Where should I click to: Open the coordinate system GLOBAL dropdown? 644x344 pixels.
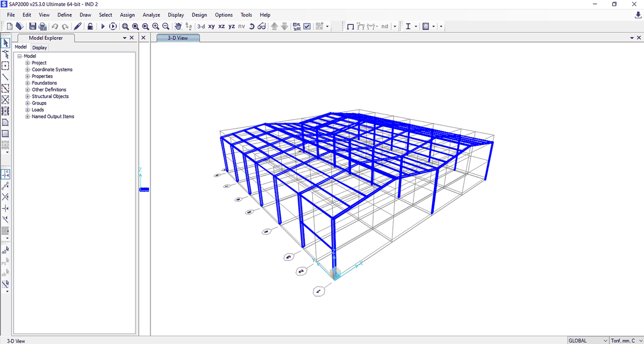tap(588, 340)
